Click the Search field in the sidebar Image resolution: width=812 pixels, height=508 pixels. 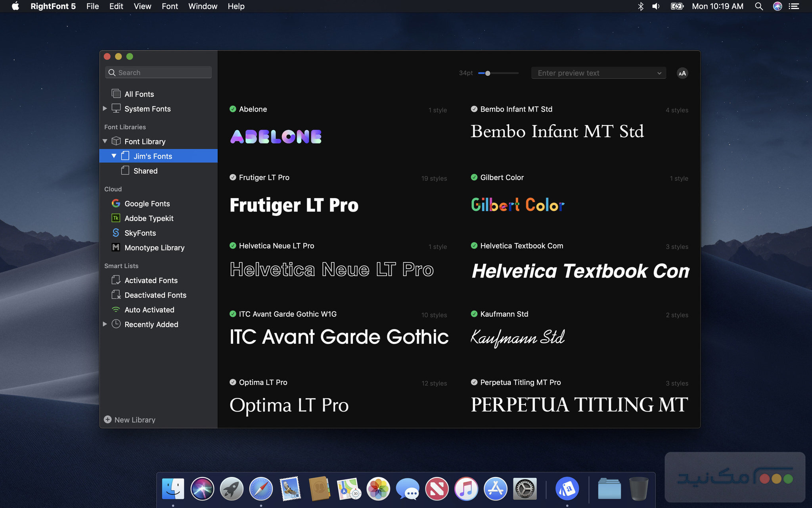pos(158,72)
